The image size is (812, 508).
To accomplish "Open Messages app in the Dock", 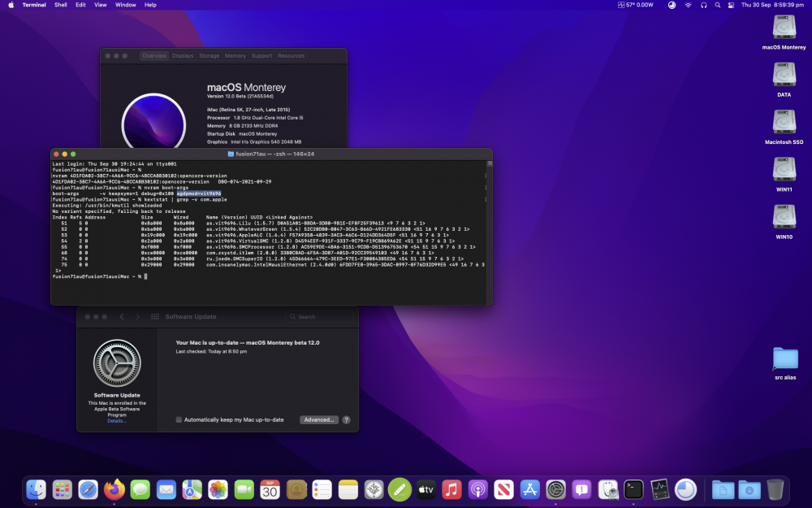I will [140, 489].
